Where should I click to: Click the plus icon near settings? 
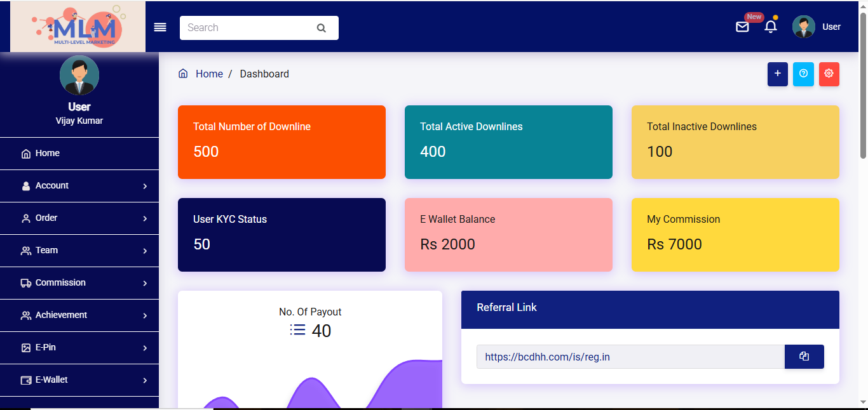(777, 74)
